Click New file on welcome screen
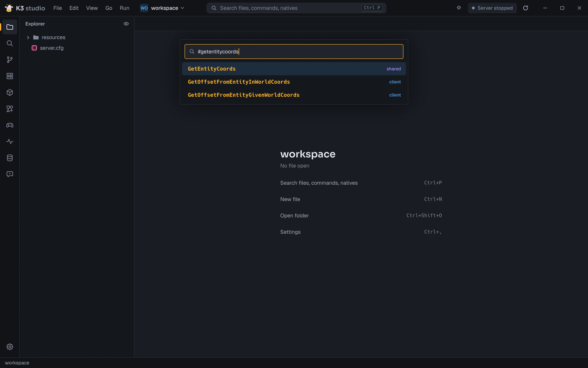Viewport: 588px width, 368px height. click(361, 199)
